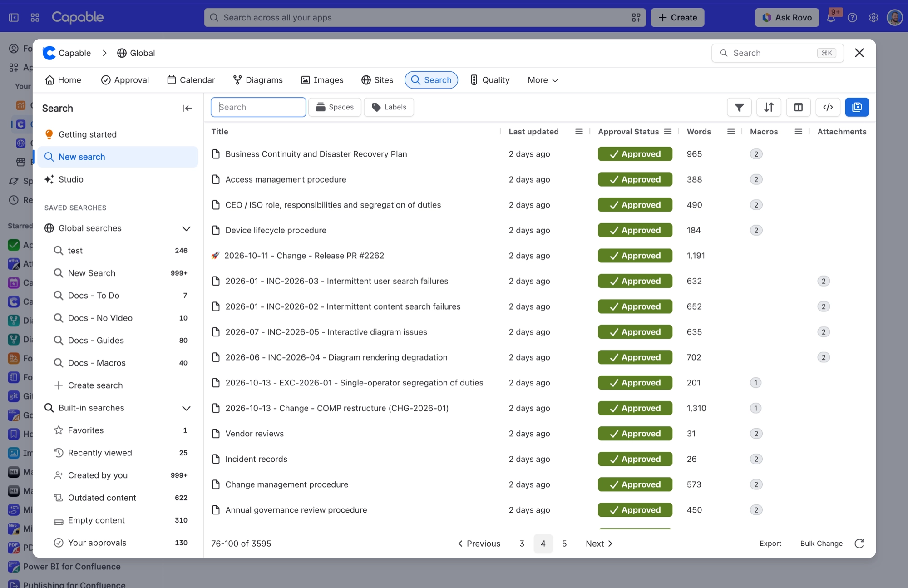Open the Last updated column menu
This screenshot has height=588, width=908.
click(x=579, y=132)
